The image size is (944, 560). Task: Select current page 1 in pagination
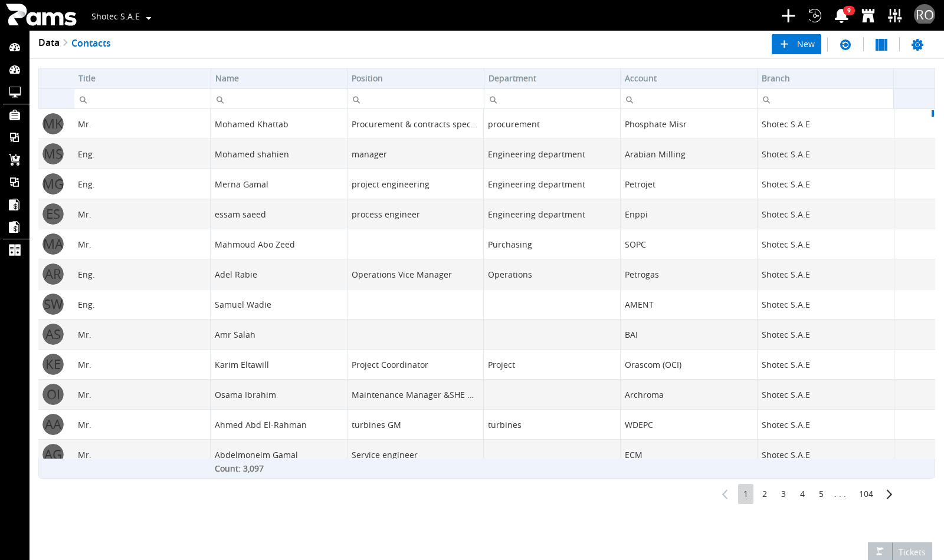point(746,494)
